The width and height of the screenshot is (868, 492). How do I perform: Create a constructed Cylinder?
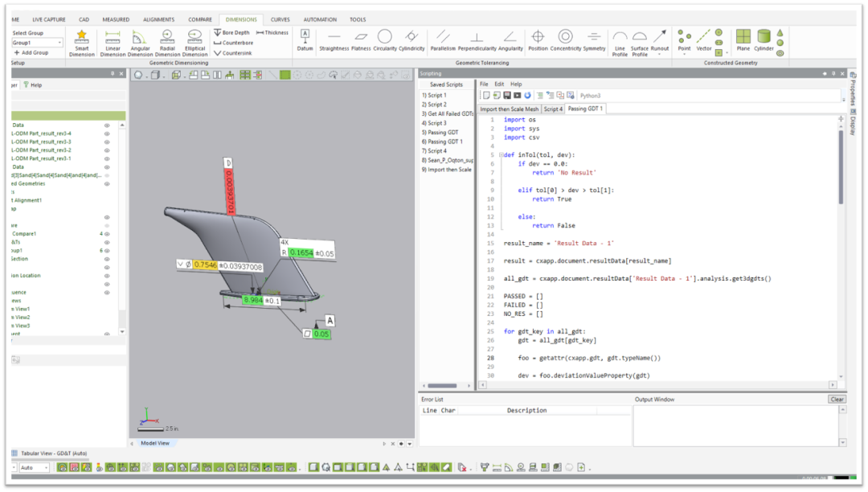[764, 40]
